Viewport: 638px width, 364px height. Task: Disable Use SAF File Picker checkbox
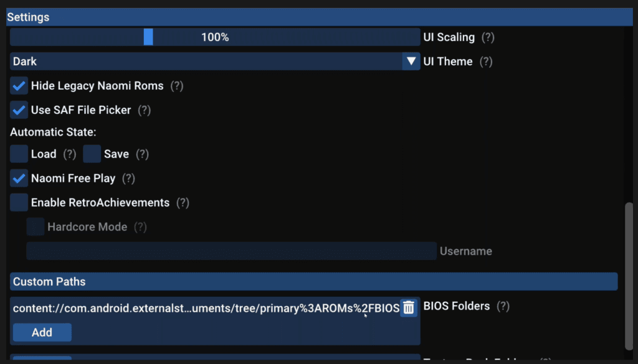pos(19,110)
